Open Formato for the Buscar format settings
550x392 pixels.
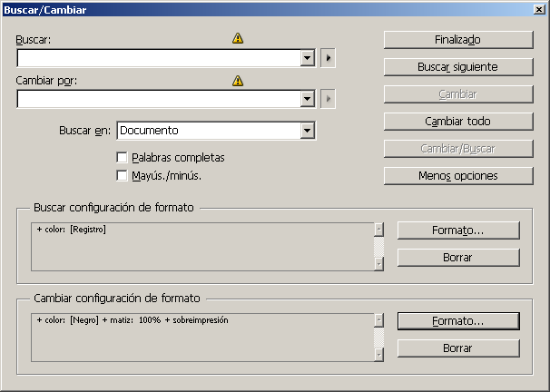tap(458, 230)
